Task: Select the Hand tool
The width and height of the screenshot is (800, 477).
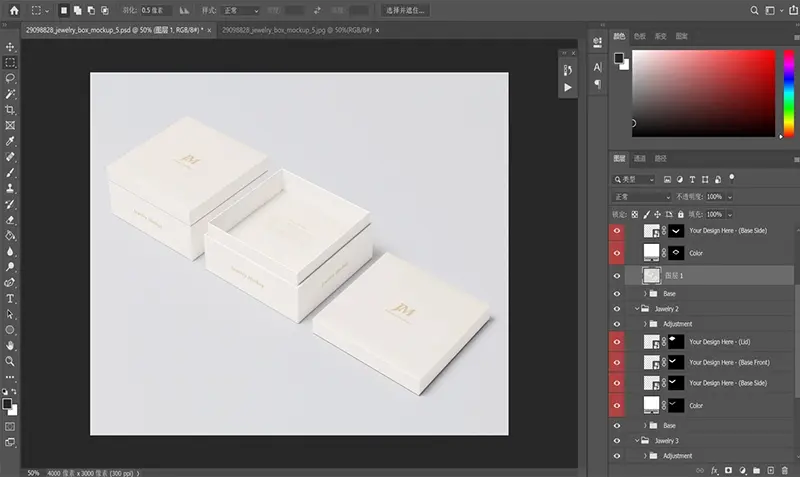Action: point(10,345)
